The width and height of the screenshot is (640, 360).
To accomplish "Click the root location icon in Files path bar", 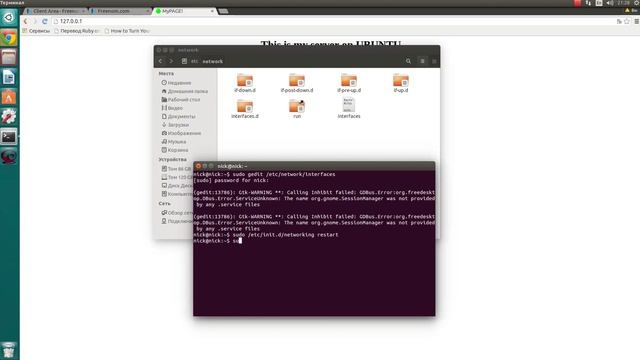I will [184, 61].
